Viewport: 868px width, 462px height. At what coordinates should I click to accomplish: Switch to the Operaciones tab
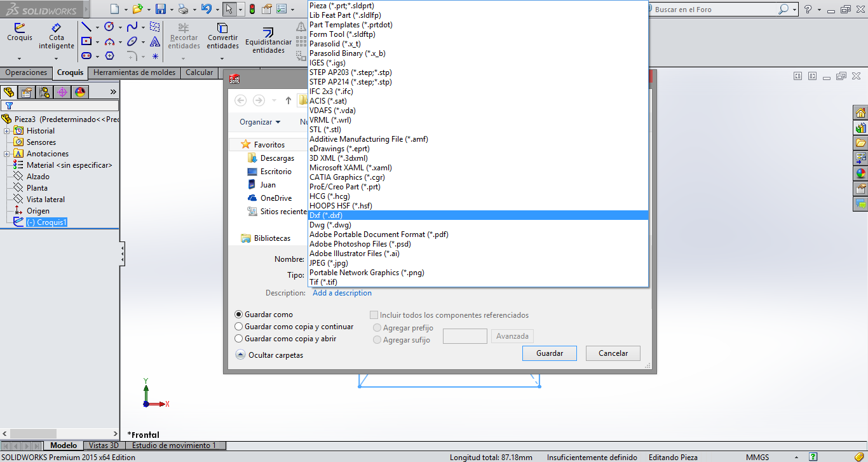[x=26, y=72]
